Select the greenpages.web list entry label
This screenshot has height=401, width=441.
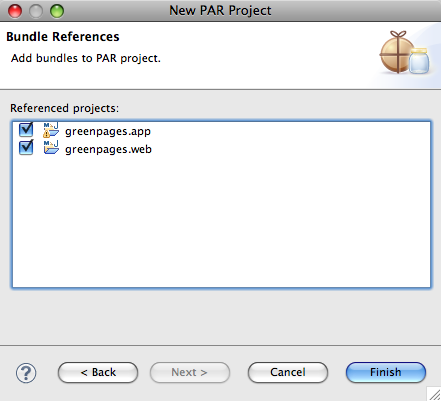point(108,149)
